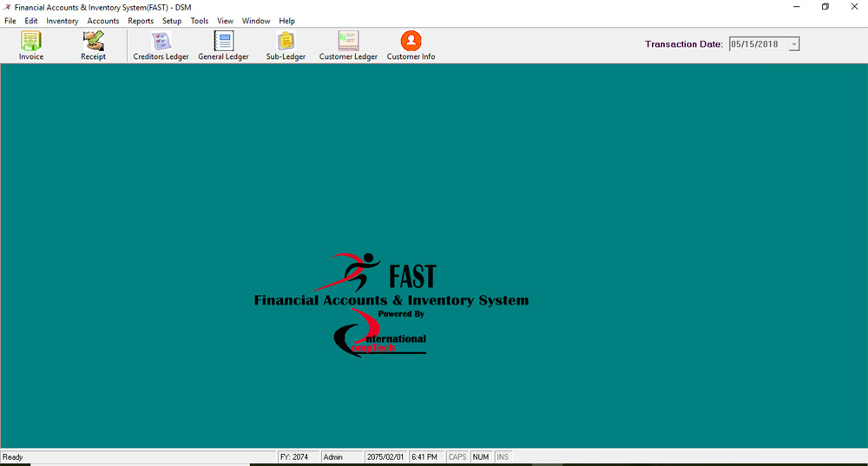This screenshot has height=466, width=868.
Task: Click the 'NUM' status bar indicator
Action: pyautogui.click(x=481, y=457)
